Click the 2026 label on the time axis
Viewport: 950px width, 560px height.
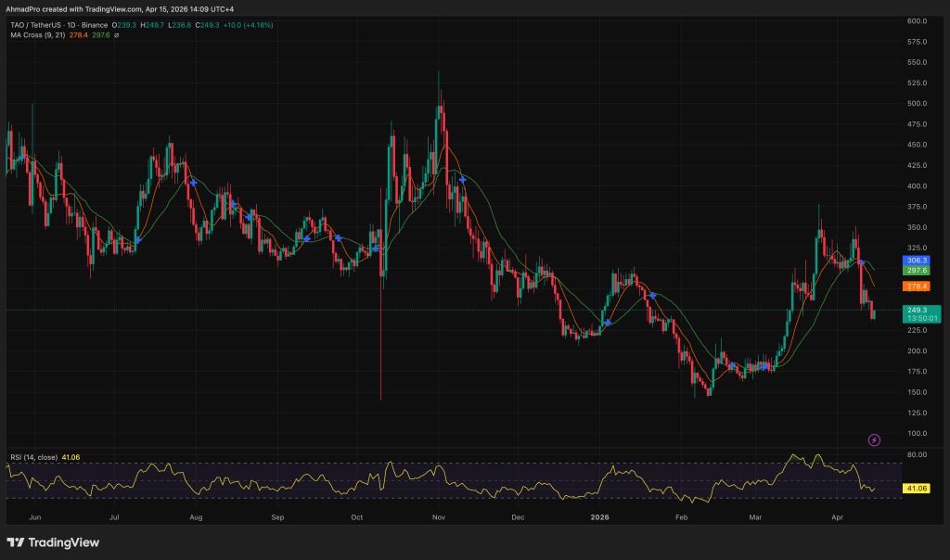click(x=598, y=518)
